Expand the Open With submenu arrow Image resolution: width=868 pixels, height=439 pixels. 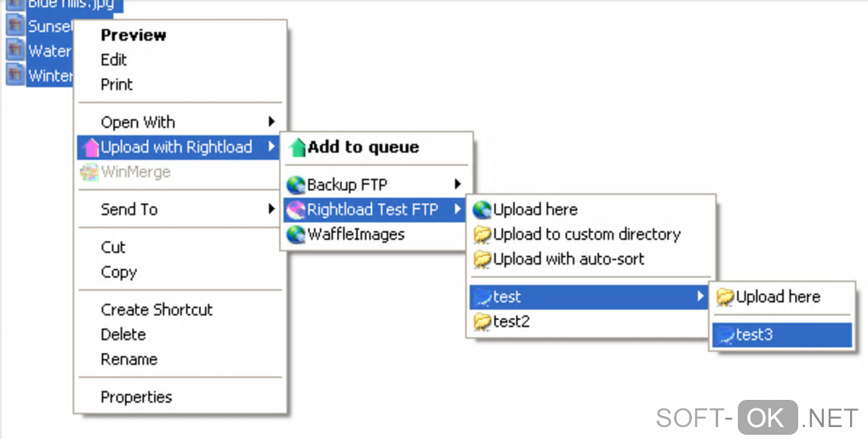[271, 123]
